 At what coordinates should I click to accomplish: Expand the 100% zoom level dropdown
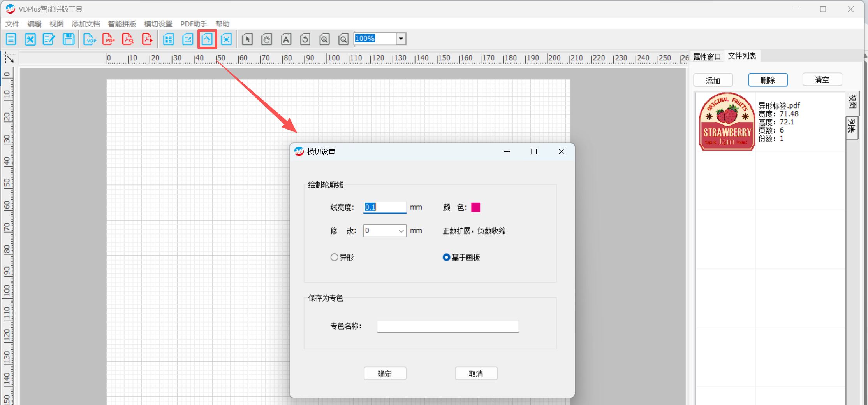pos(401,39)
